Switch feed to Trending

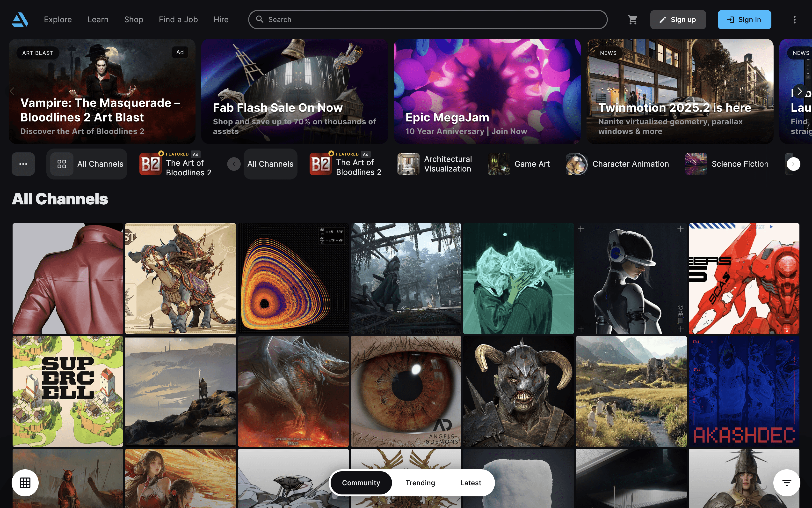click(420, 483)
